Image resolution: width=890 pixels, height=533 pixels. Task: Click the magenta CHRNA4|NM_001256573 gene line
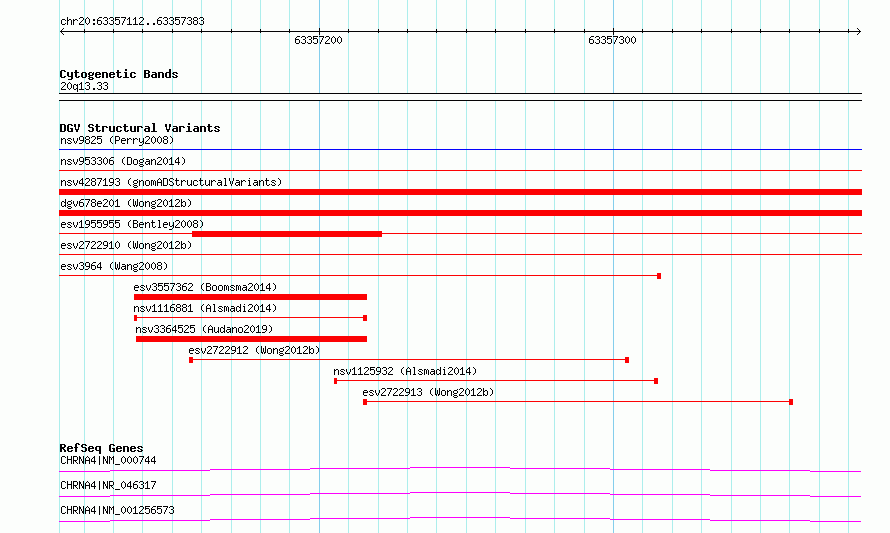pos(460,519)
